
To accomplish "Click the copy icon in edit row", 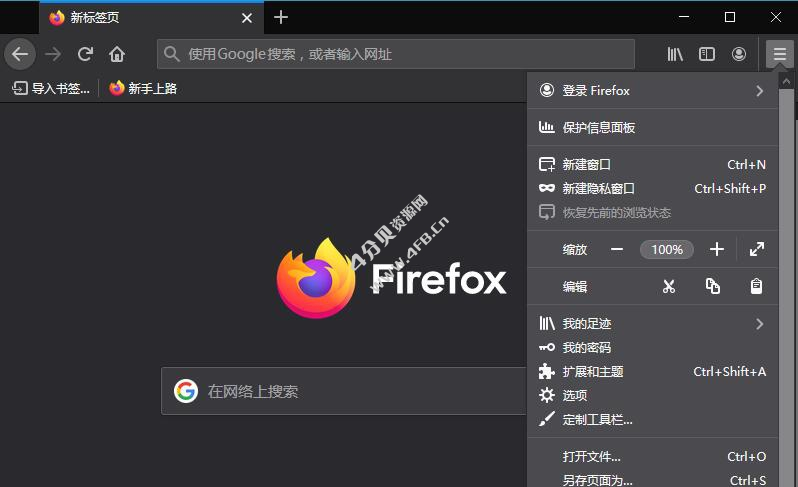I will coord(713,287).
